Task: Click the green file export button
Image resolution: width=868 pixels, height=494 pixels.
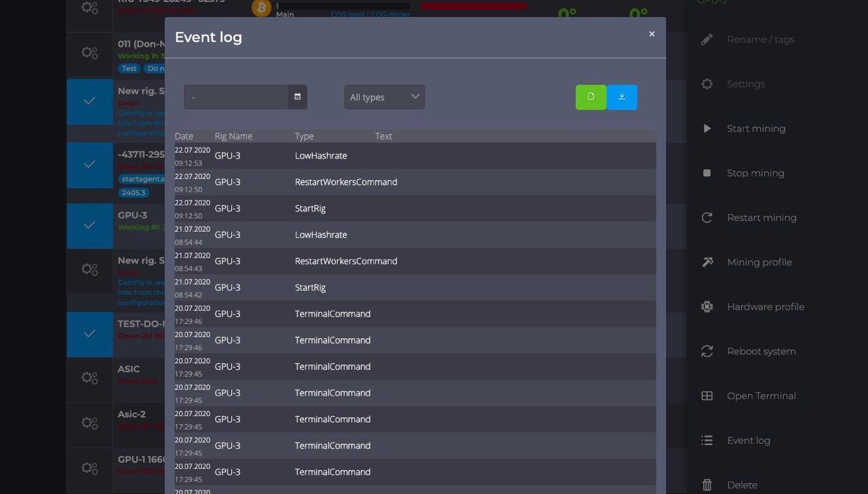Action: point(591,97)
